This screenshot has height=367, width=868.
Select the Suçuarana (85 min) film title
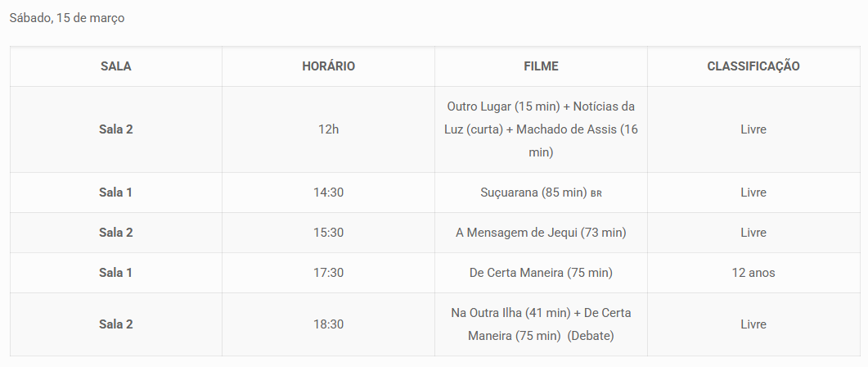(x=533, y=193)
